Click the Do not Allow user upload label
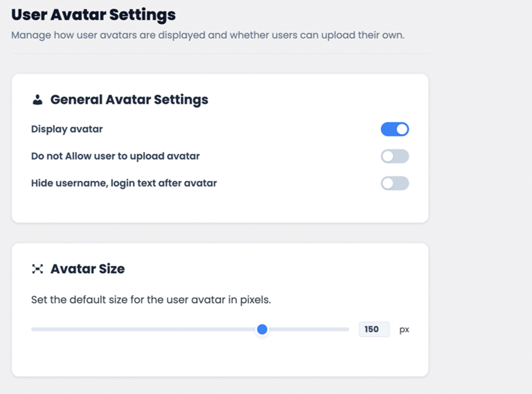The image size is (532, 394). pos(115,156)
